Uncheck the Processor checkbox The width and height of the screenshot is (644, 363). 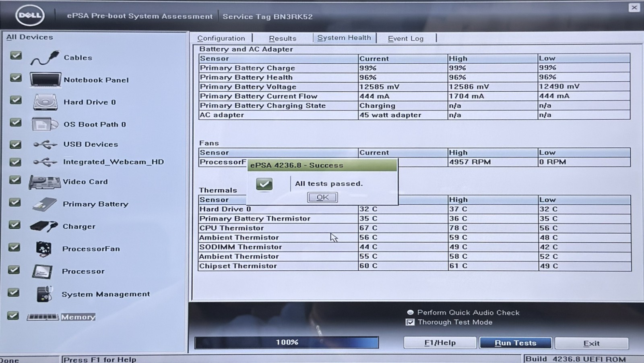coord(14,269)
